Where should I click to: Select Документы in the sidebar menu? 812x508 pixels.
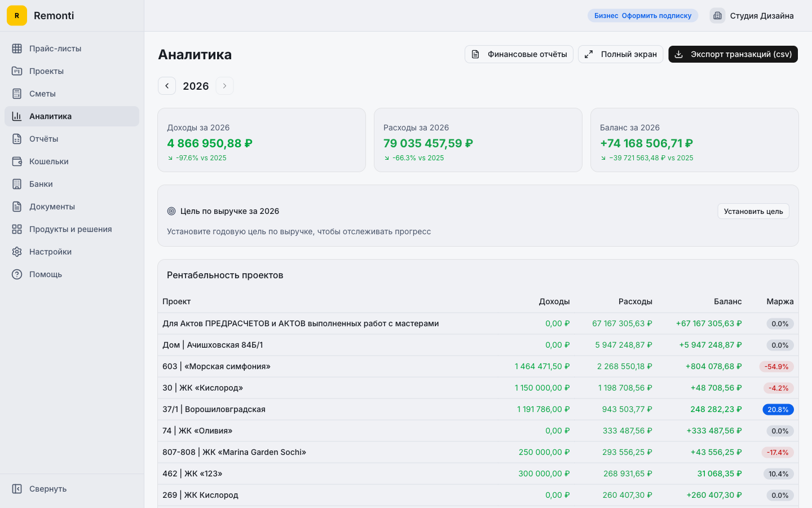pos(52,207)
